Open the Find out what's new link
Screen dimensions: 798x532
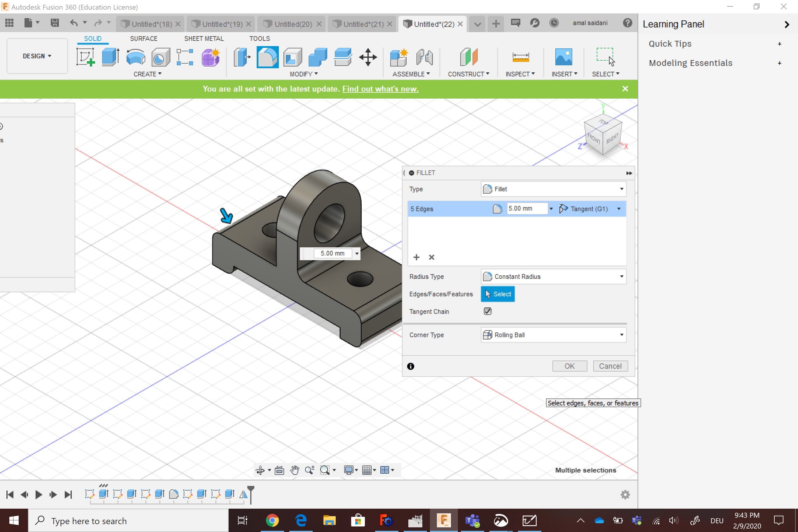pos(380,89)
